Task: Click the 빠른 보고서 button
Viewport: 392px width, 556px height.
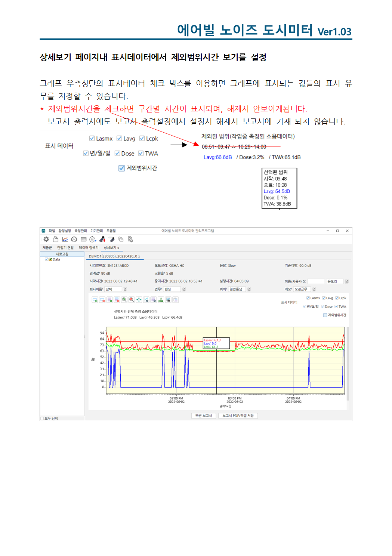Action: (204, 416)
